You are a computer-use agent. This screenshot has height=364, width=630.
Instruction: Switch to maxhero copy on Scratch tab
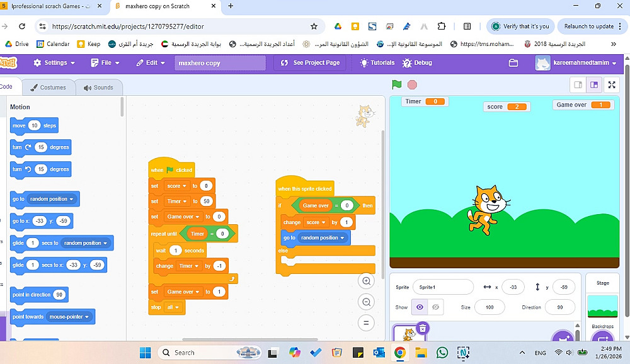click(x=166, y=6)
